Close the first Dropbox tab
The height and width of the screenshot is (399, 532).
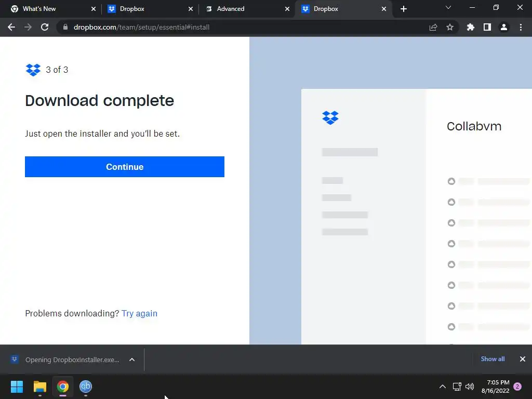tap(190, 9)
